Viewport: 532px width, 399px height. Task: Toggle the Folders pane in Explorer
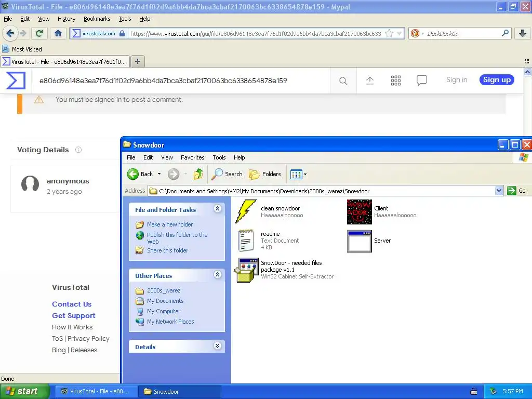click(x=265, y=174)
